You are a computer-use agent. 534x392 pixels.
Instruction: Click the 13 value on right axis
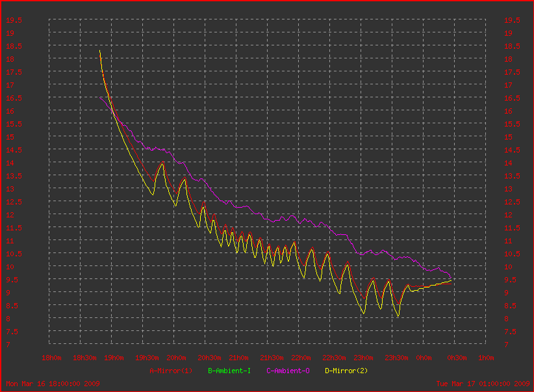[x=508, y=189]
